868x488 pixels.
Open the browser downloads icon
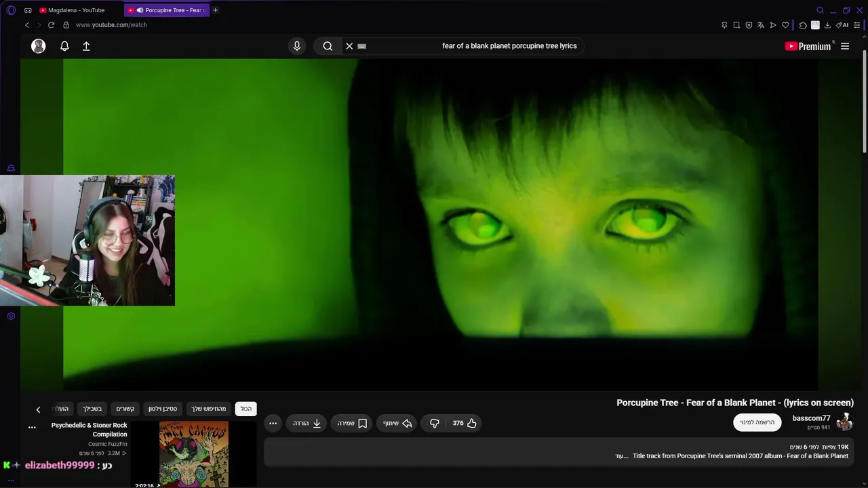(827, 25)
